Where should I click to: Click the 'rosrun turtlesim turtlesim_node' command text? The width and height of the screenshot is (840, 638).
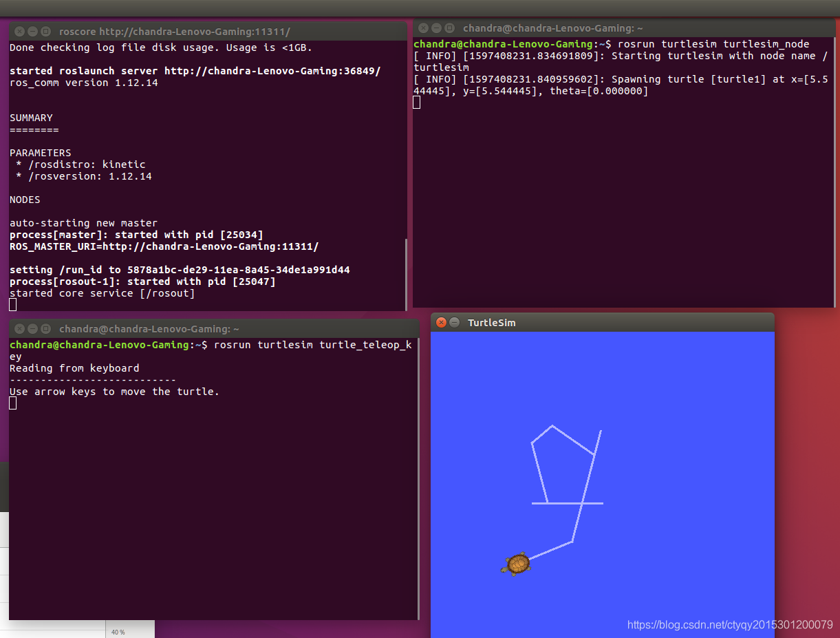713,44
